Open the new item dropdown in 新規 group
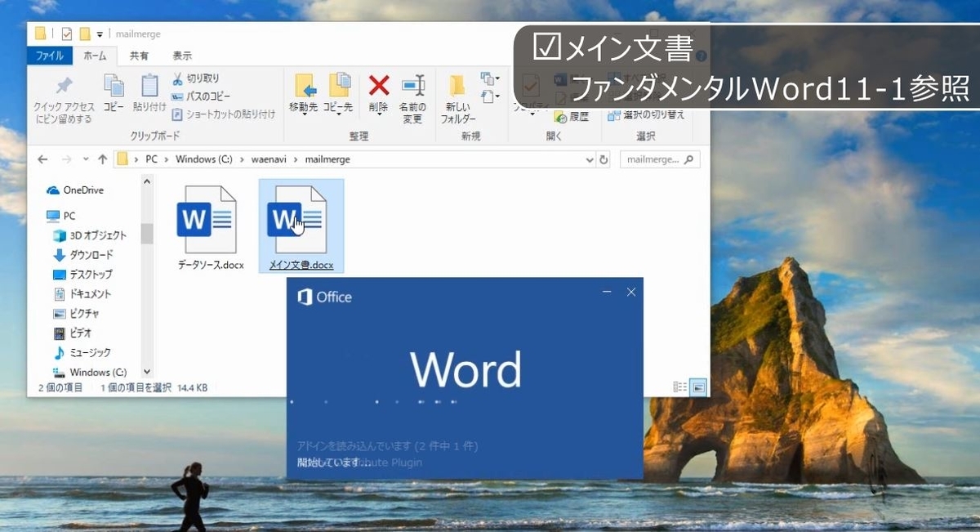Viewport: 980px width, 532px height. point(490,79)
